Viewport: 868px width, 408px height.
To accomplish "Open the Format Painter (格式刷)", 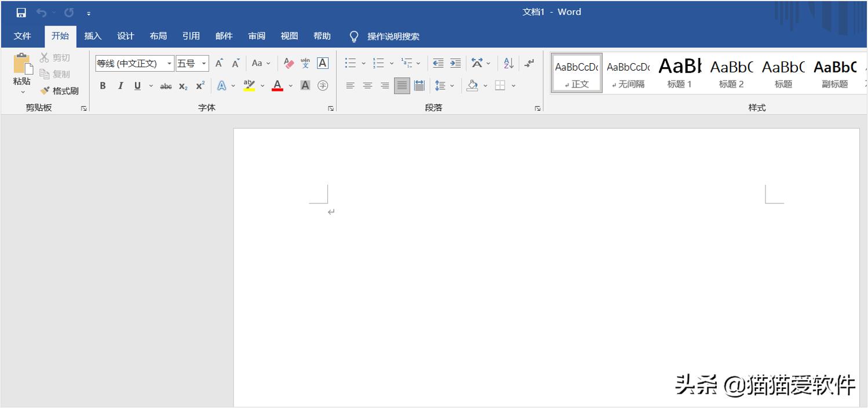I will [x=60, y=90].
